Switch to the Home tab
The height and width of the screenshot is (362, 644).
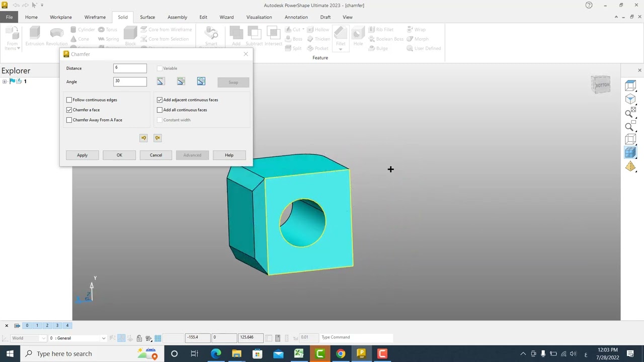[x=31, y=17]
